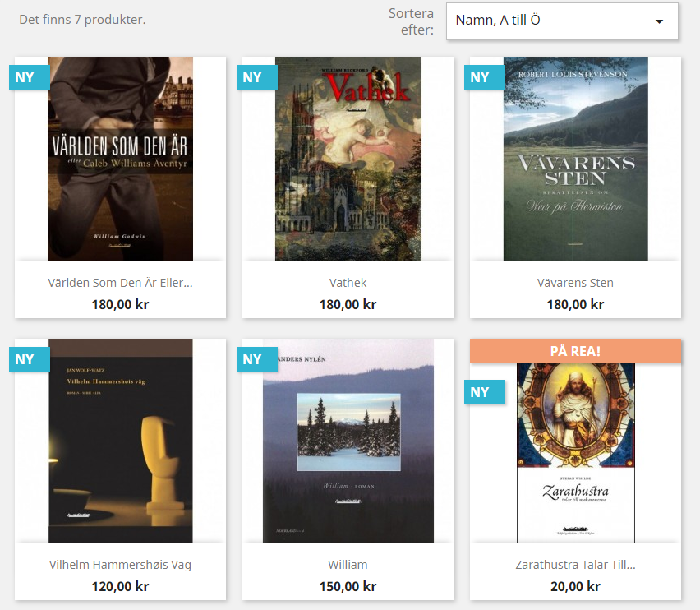Click the William product title link

348,565
